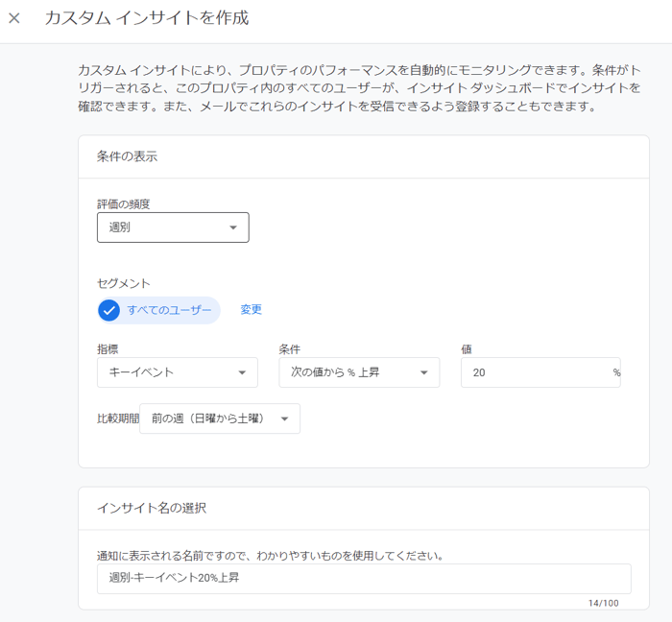Click the 条件の表示 section heading
This screenshot has height=622, width=672.
tap(127, 156)
